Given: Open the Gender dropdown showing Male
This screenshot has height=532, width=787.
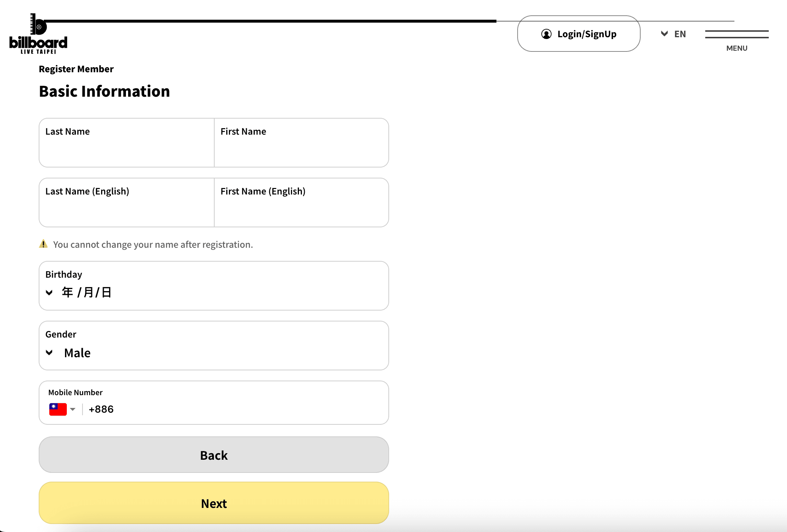Looking at the screenshot, I should pyautogui.click(x=77, y=353).
